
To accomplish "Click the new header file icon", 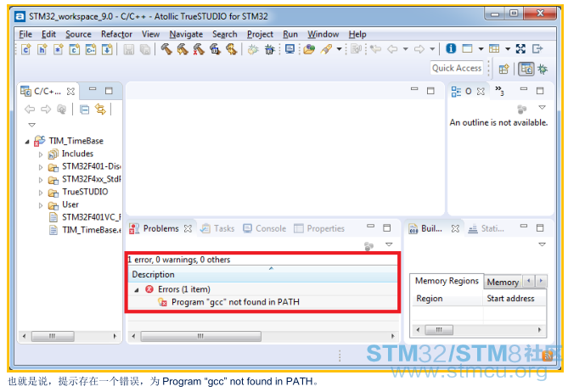I will point(42,49).
